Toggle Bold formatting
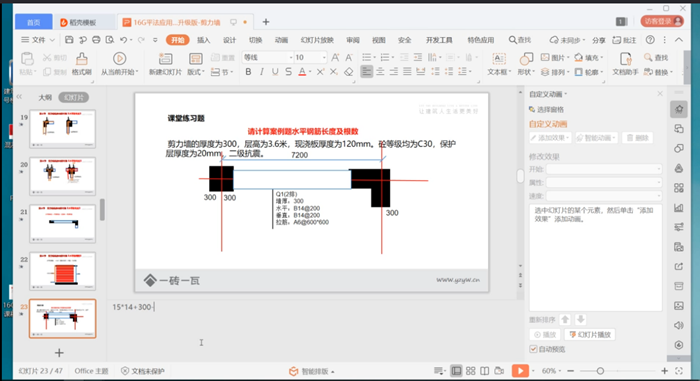 click(x=248, y=71)
